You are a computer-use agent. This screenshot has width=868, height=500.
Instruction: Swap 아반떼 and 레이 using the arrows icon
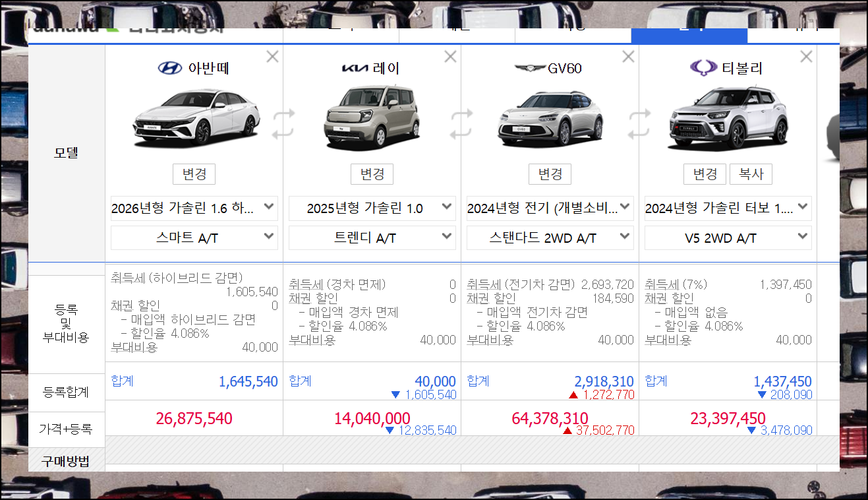pyautogui.click(x=283, y=124)
